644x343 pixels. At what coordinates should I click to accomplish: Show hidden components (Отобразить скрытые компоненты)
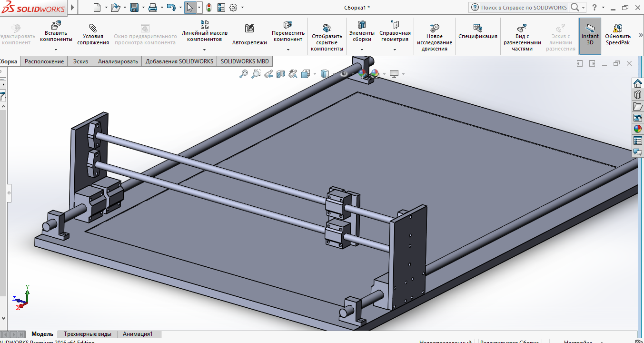327,37
